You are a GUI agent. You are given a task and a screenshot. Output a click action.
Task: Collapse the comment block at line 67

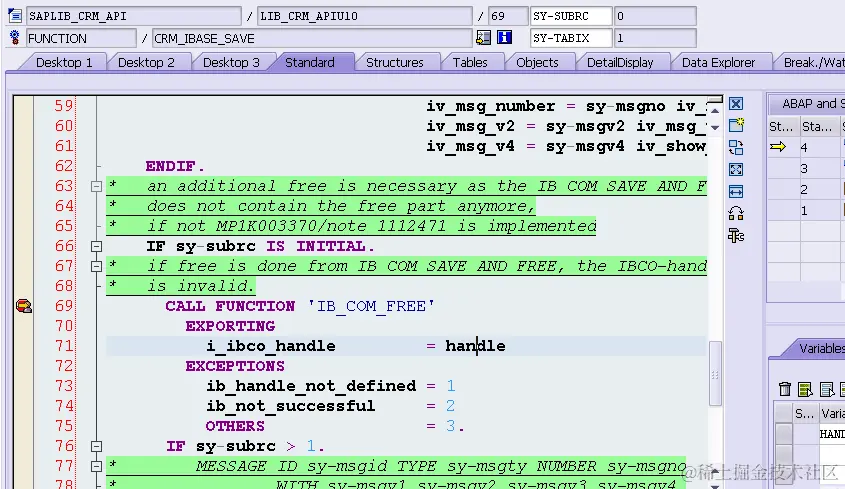(96, 266)
